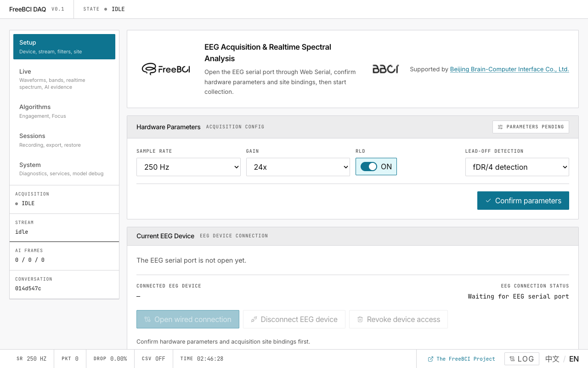588x368 pixels.
Task: Open the LOG panel button
Action: [x=521, y=359]
